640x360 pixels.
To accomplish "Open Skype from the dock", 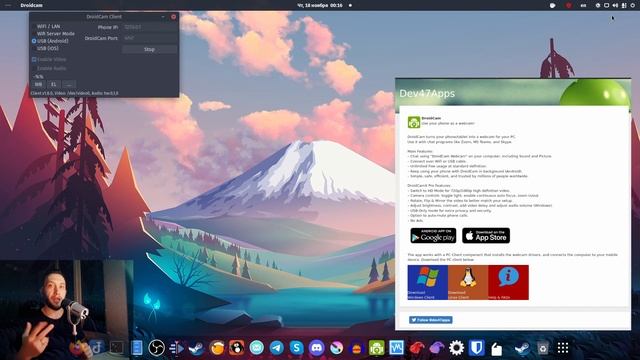I will (297, 348).
